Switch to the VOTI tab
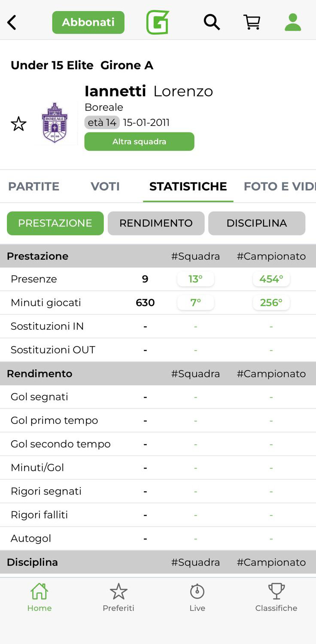 pyautogui.click(x=105, y=186)
